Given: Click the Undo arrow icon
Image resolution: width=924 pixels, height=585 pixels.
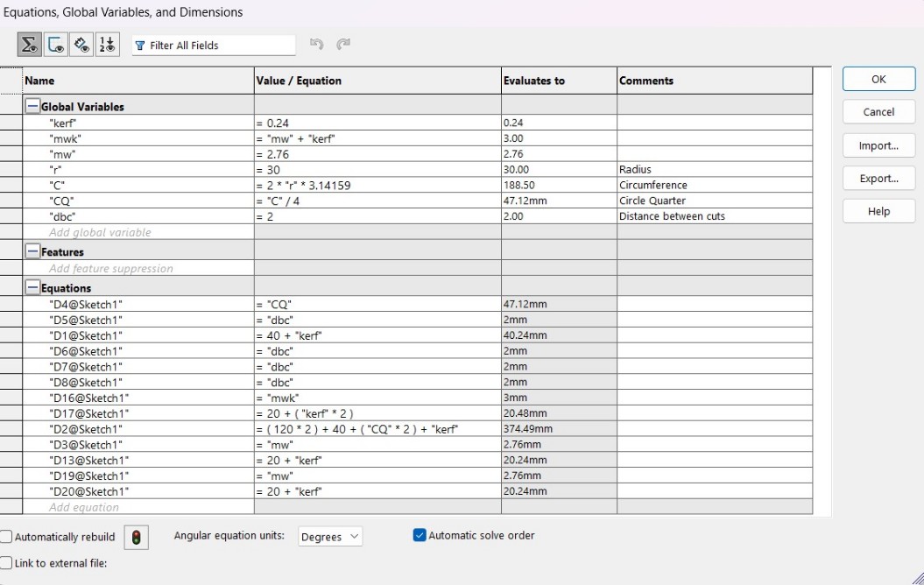Looking at the screenshot, I should (x=317, y=44).
